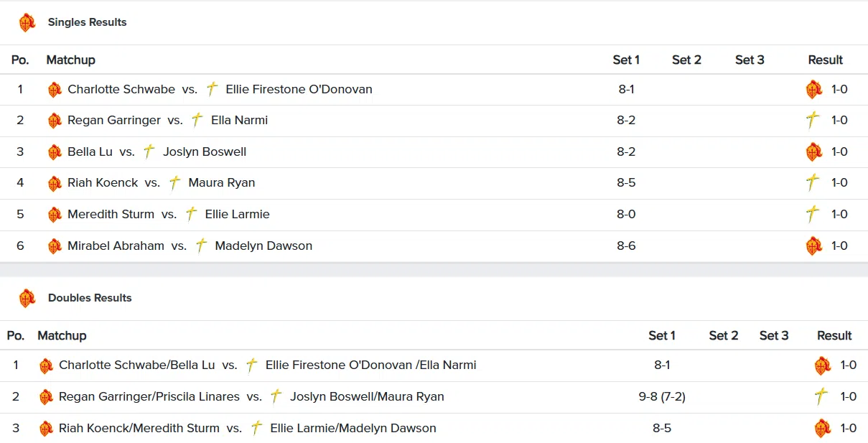Viewport: 868px width, 443px height.
Task: Click the cross icon before Ella Narmi
Action: (x=197, y=120)
